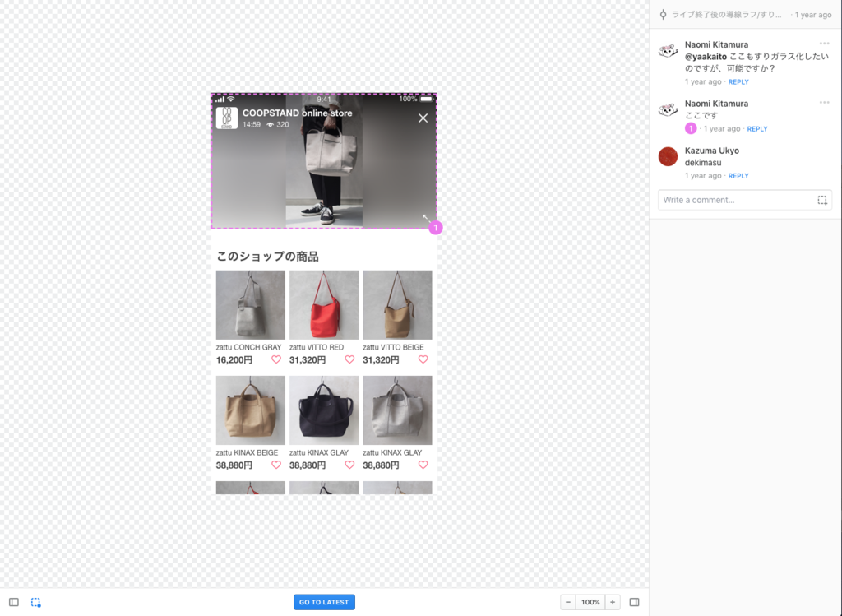Click the pink annotation marker 1 on artboard
The height and width of the screenshot is (616, 842).
[x=436, y=228]
